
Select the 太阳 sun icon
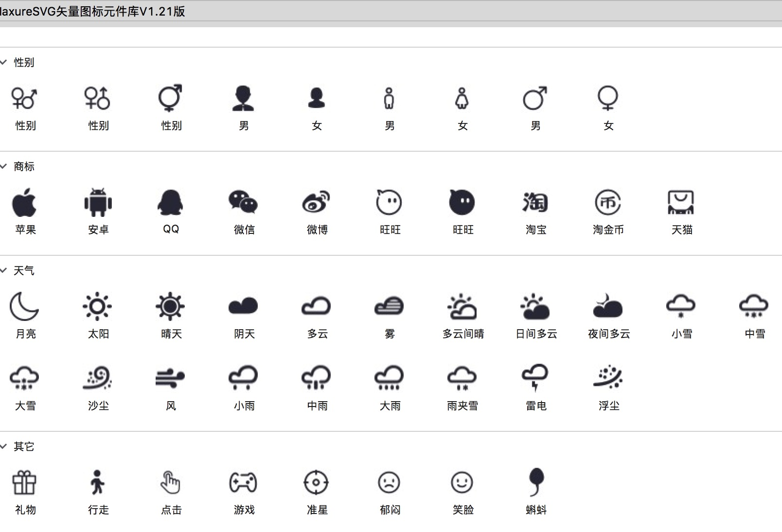97,306
